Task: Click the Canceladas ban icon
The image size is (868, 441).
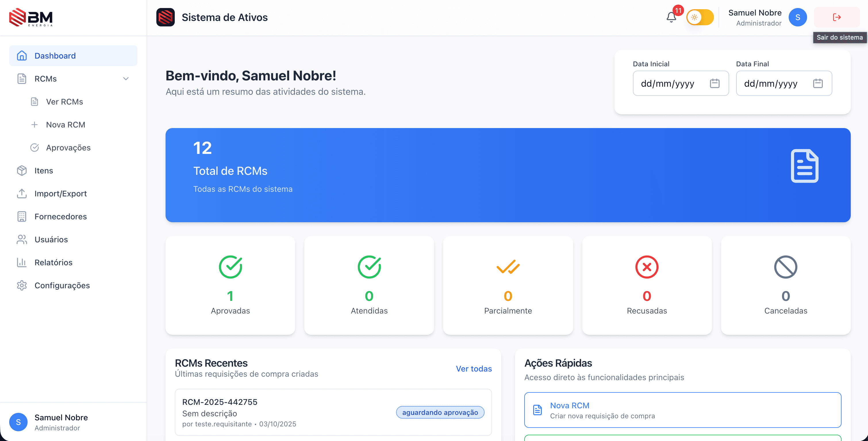Action: point(786,267)
